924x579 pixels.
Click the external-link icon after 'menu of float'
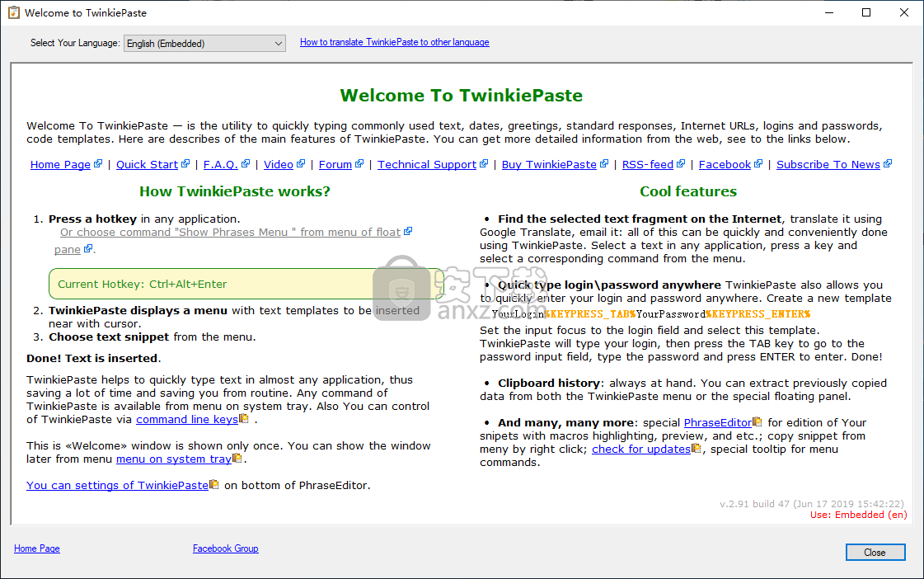pos(408,231)
